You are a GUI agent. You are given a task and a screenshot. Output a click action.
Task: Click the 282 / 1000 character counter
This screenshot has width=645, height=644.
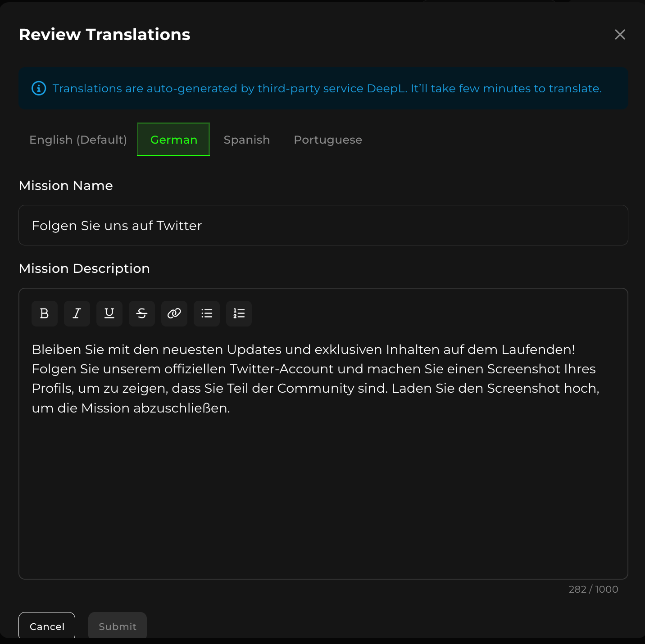[x=593, y=589]
